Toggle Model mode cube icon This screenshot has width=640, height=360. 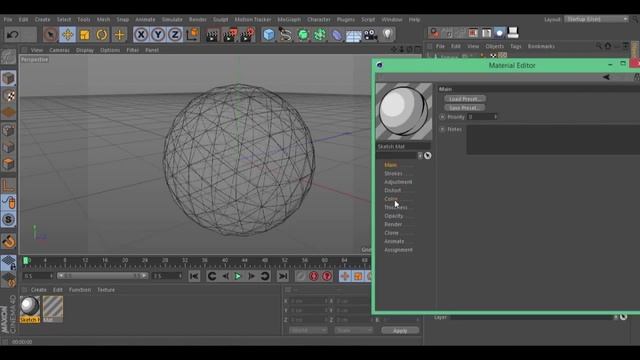pos(8,78)
